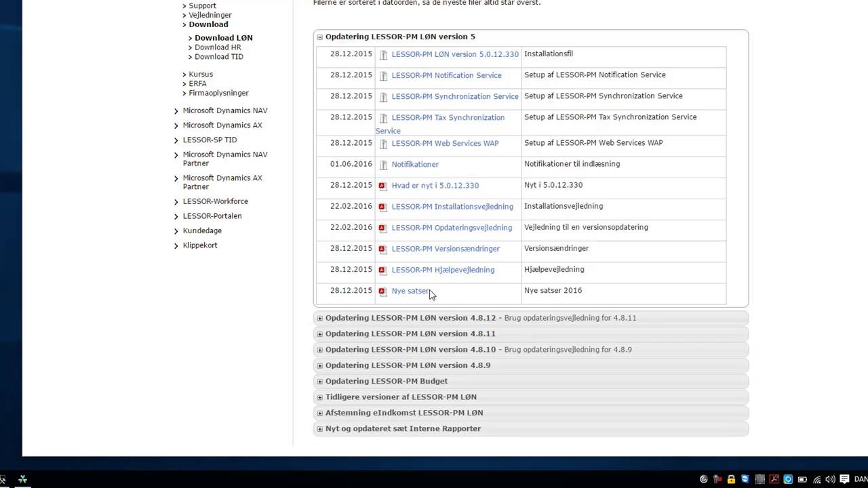Viewport: 868px width, 488px height.
Task: Open Klippekort sidebar item
Action: click(200, 245)
